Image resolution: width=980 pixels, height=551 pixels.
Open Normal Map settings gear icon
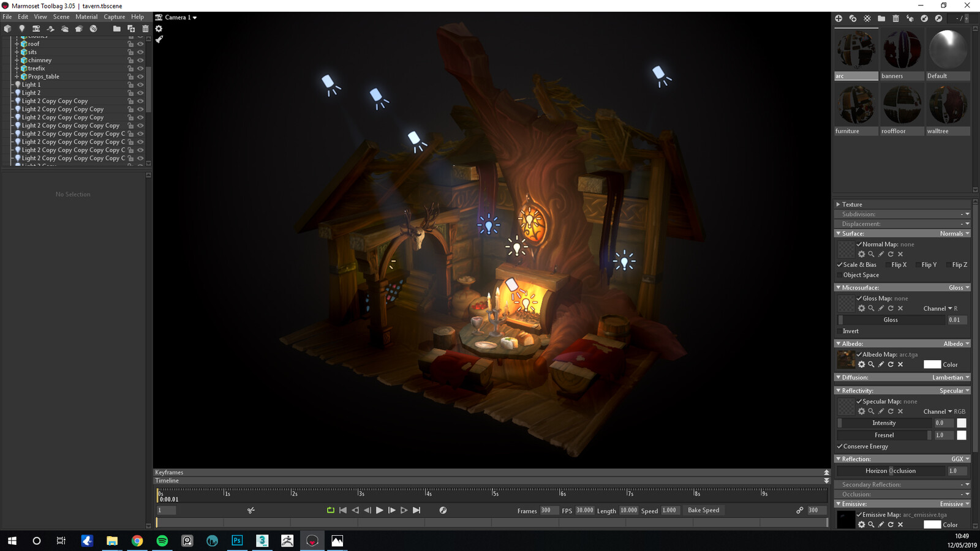[x=861, y=254]
